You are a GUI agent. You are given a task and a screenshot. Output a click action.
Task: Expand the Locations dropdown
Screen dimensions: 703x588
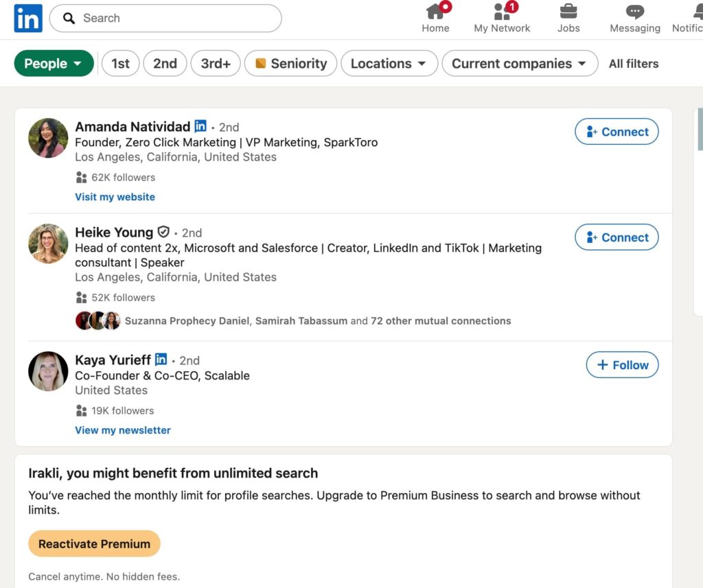(389, 63)
